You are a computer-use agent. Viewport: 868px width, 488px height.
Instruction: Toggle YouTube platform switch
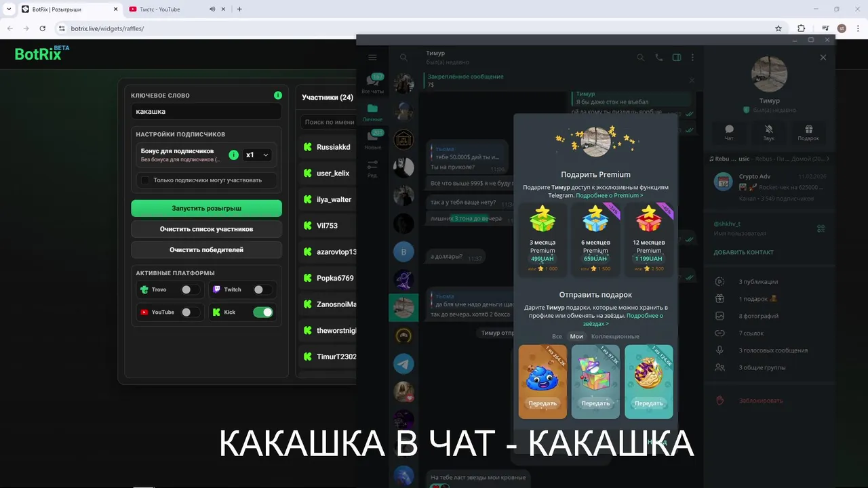pos(191,312)
